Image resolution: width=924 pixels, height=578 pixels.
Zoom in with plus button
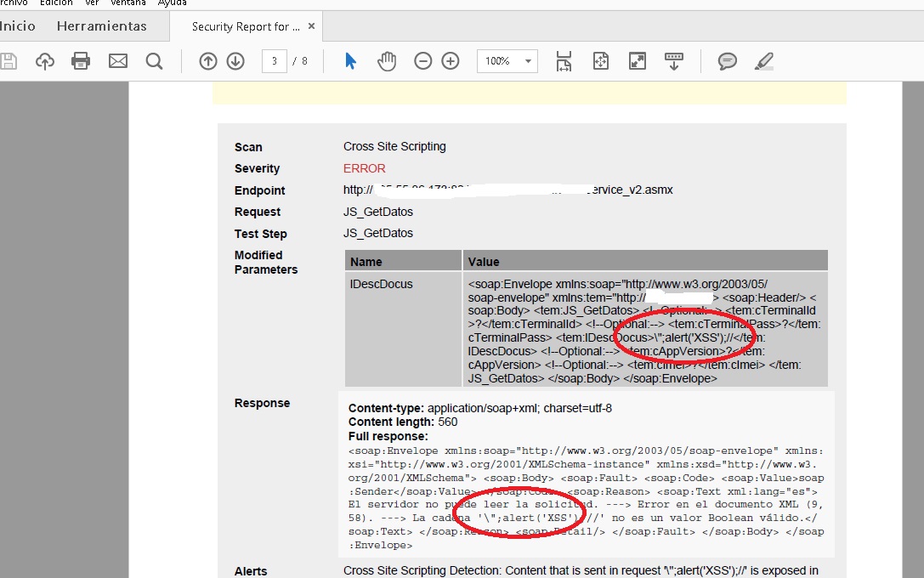pyautogui.click(x=451, y=61)
